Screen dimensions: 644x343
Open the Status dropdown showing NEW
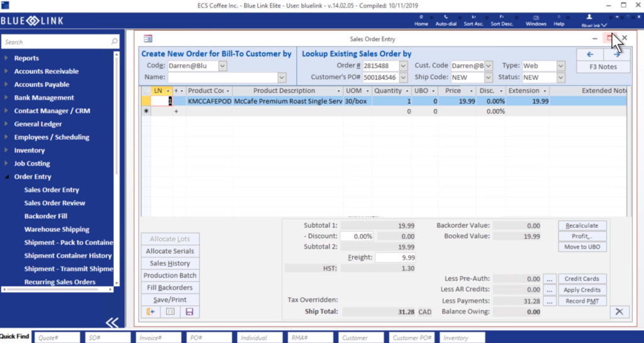point(561,77)
